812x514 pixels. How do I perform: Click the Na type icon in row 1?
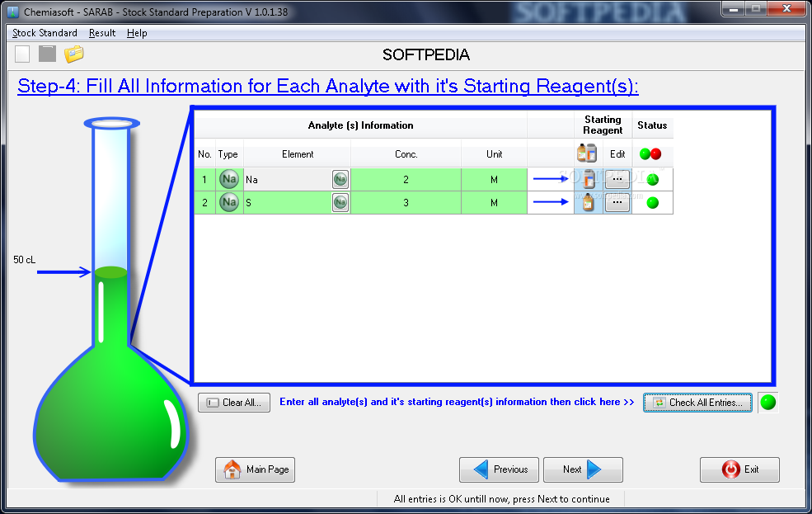229,179
